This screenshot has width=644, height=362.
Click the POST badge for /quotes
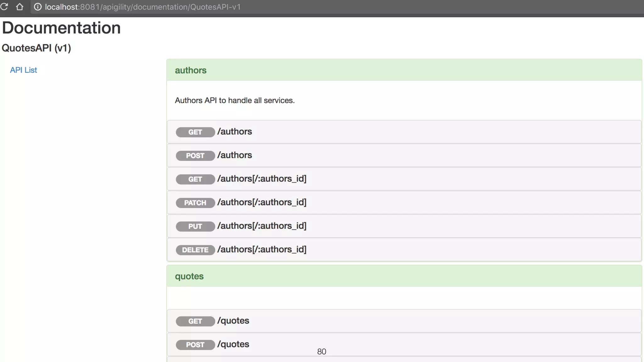coord(195,345)
